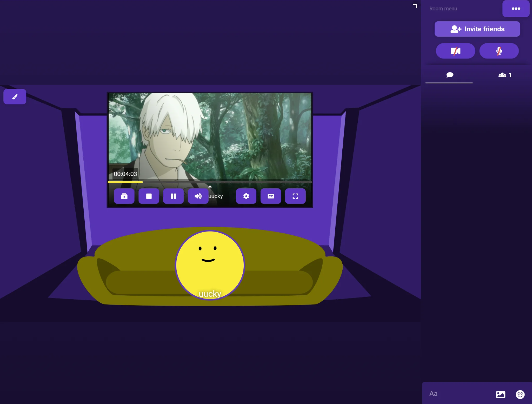The height and width of the screenshot is (404, 532).
Task: Open the paintbrush room customization tool
Action: (15, 97)
